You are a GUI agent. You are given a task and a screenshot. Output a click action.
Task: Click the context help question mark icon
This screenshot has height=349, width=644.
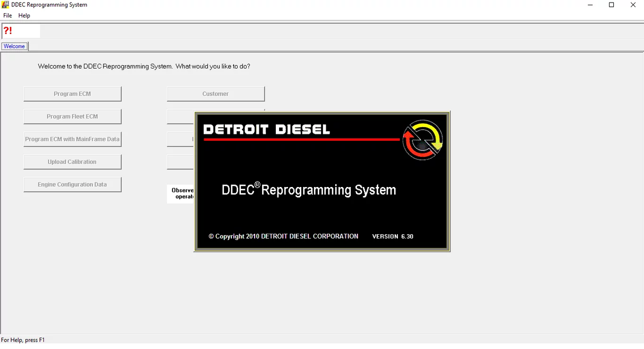click(x=7, y=31)
